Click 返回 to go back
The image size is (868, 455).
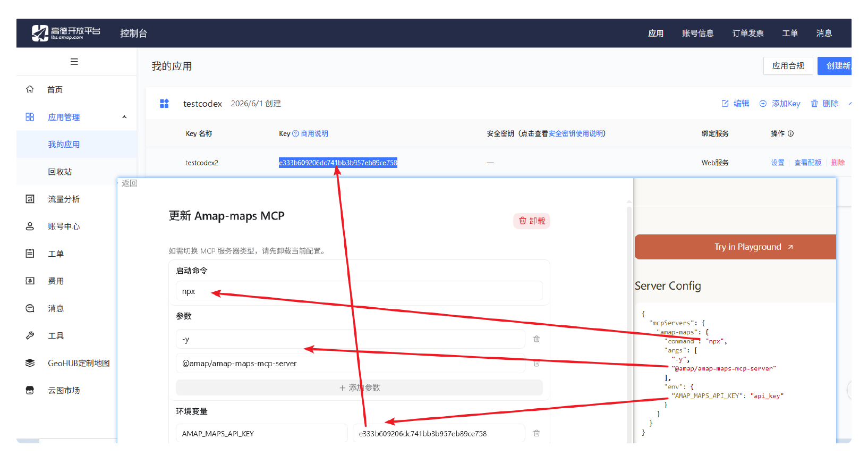coord(129,183)
